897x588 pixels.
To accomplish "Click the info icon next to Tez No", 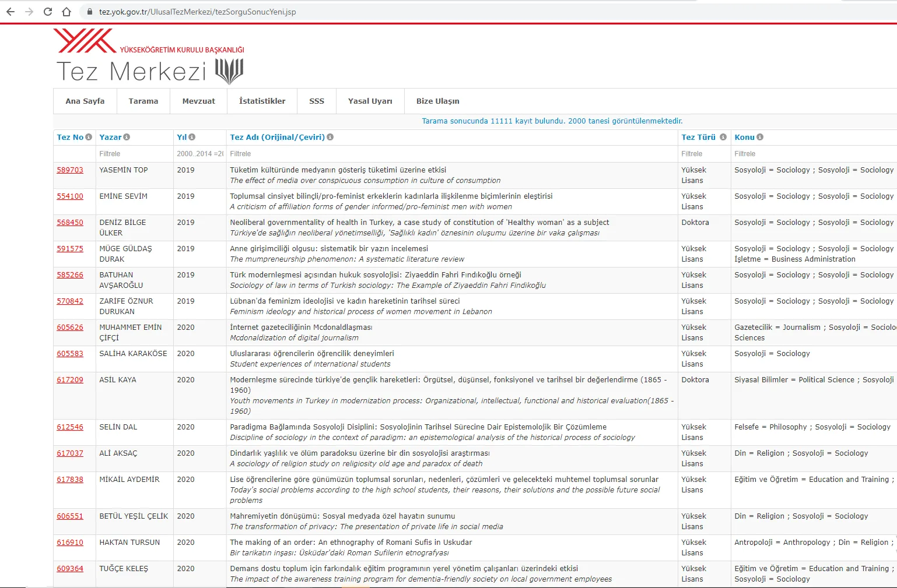I will [x=89, y=137].
